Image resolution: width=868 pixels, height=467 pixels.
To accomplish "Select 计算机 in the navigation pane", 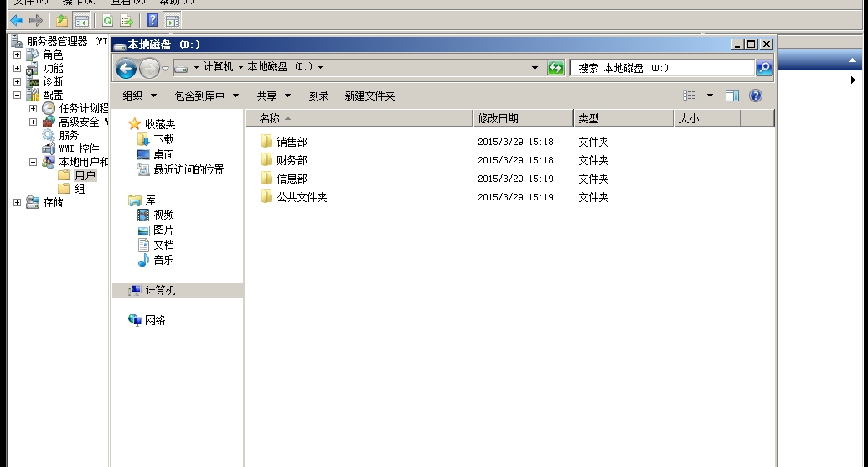I will (x=177, y=290).
